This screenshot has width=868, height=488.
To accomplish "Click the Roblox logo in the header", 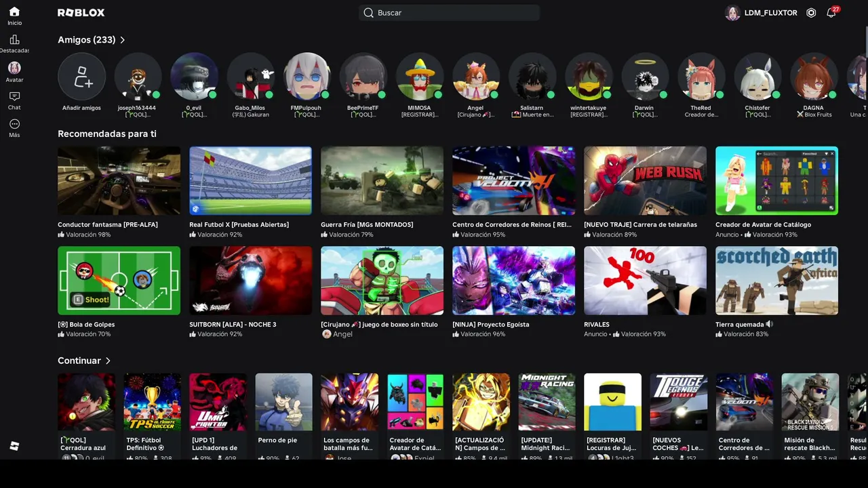I will coord(81,13).
